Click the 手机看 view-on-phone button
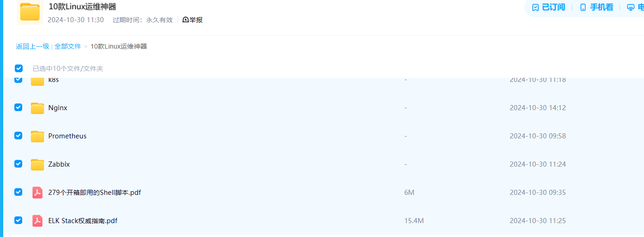The image size is (644, 237). pyautogui.click(x=597, y=7)
